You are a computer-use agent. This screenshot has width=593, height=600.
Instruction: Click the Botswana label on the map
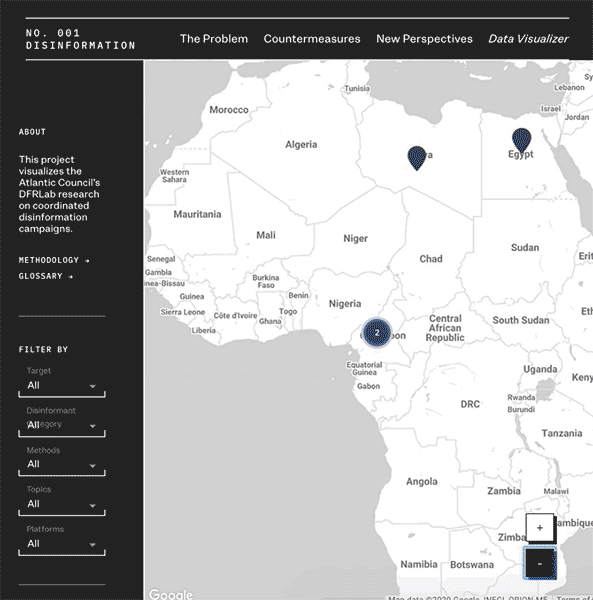pyautogui.click(x=472, y=565)
